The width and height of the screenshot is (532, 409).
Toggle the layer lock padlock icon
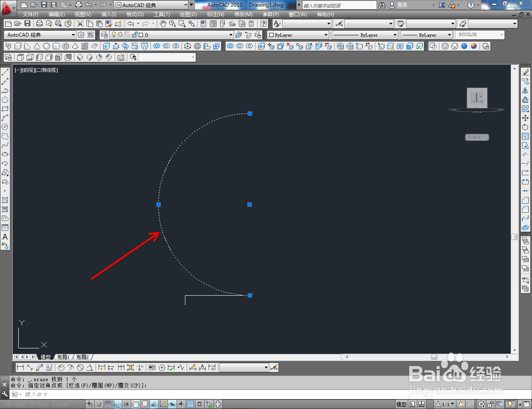(135, 35)
